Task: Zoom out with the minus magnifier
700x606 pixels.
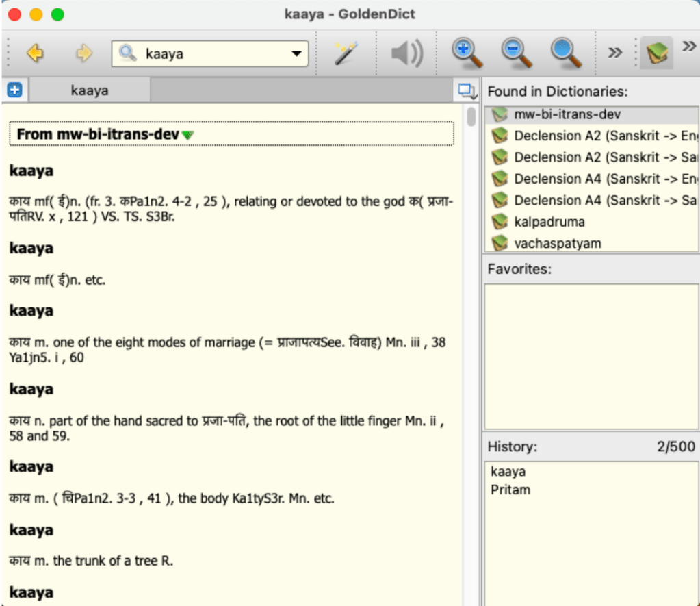Action: [x=517, y=53]
